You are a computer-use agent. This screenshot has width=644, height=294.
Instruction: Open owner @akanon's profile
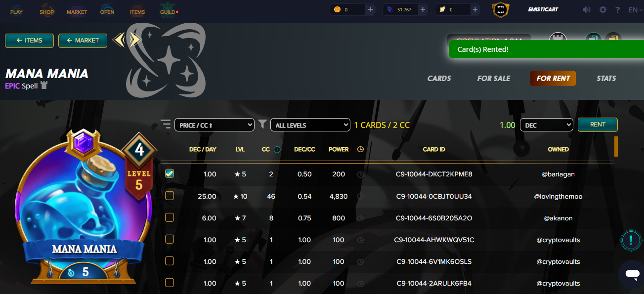point(558,218)
